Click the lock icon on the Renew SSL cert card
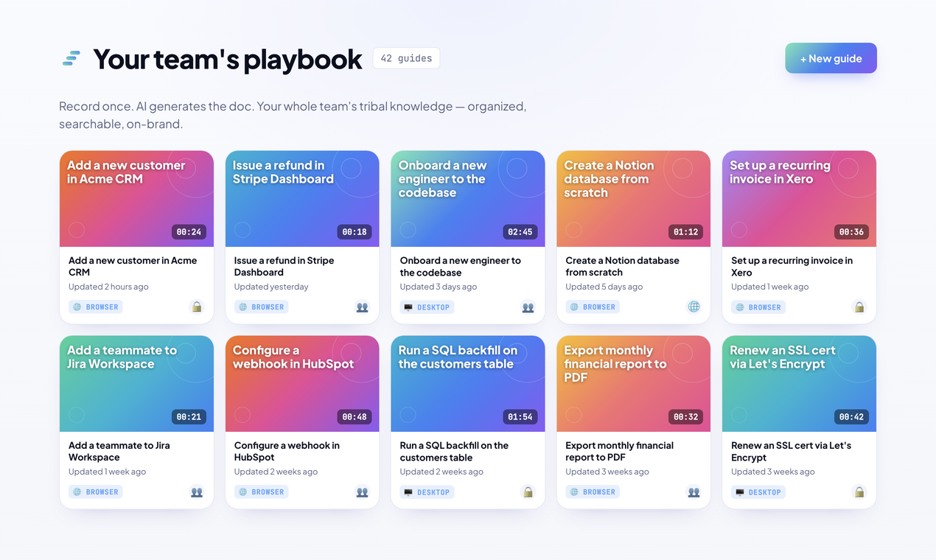Image resolution: width=936 pixels, height=560 pixels. (859, 492)
